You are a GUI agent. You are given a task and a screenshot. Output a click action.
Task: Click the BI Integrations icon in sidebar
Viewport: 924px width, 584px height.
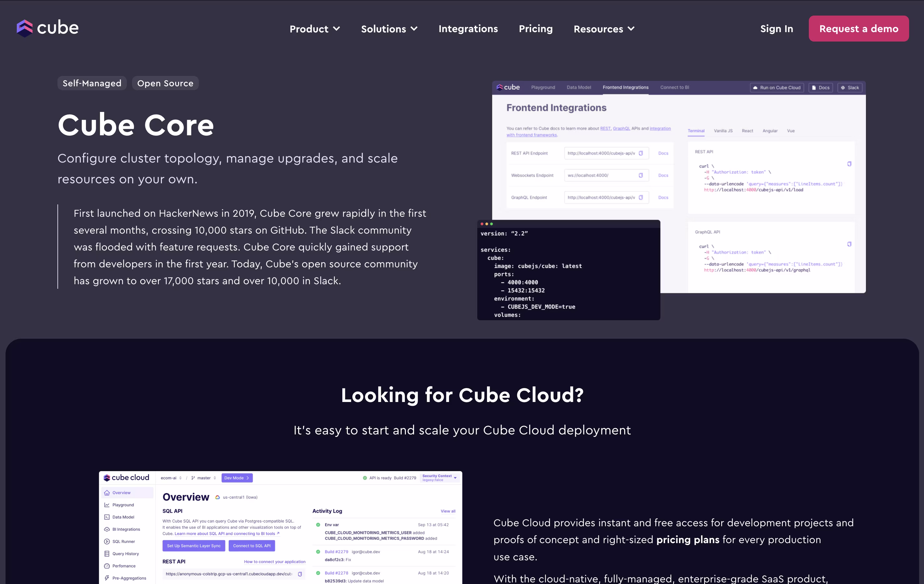[x=107, y=529]
